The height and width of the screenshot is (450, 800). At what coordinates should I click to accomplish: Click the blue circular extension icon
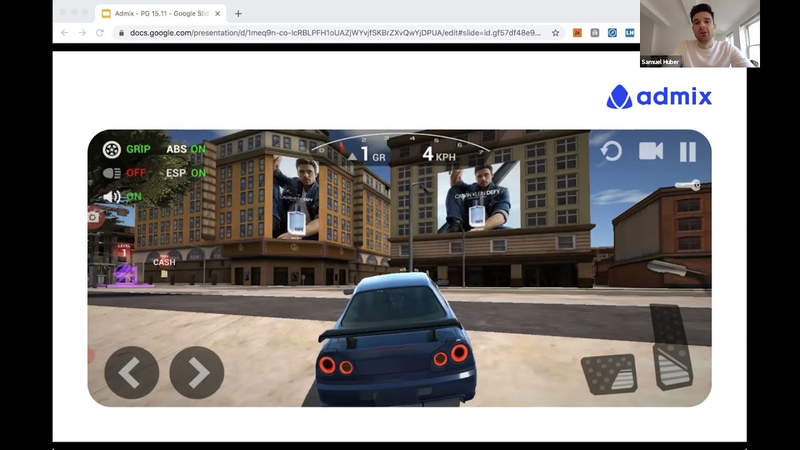pyautogui.click(x=612, y=33)
